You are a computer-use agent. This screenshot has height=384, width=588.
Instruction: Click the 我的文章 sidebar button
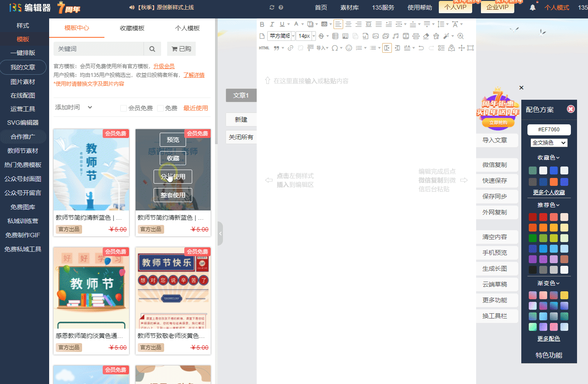click(x=23, y=67)
